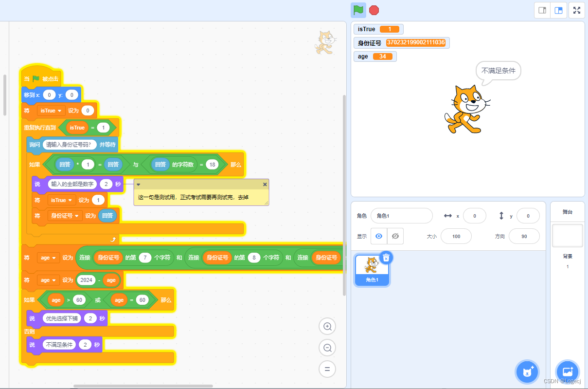Click the 回答 reporter in set 身份证号 block
Viewport: 588px width, 389px height.
coord(107,216)
